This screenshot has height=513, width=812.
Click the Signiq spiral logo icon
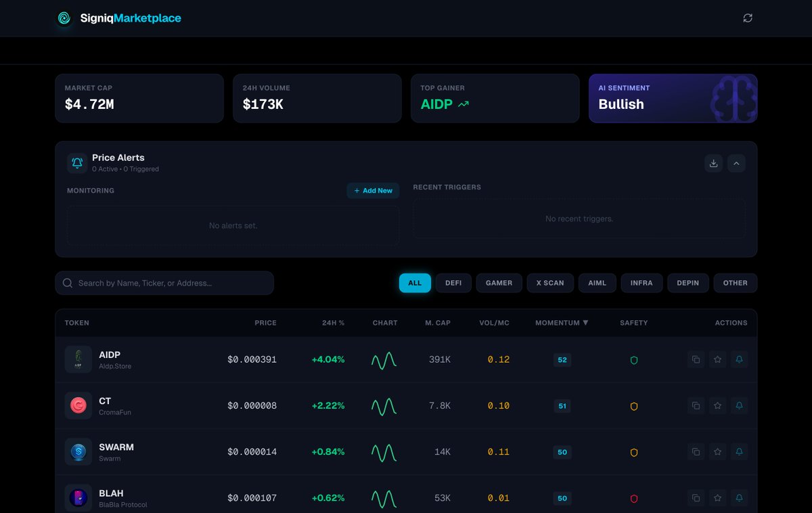coord(64,18)
